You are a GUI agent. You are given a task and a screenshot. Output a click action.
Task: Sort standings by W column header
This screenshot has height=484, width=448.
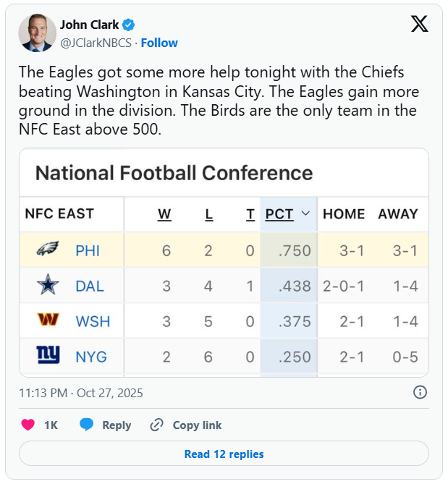165,214
